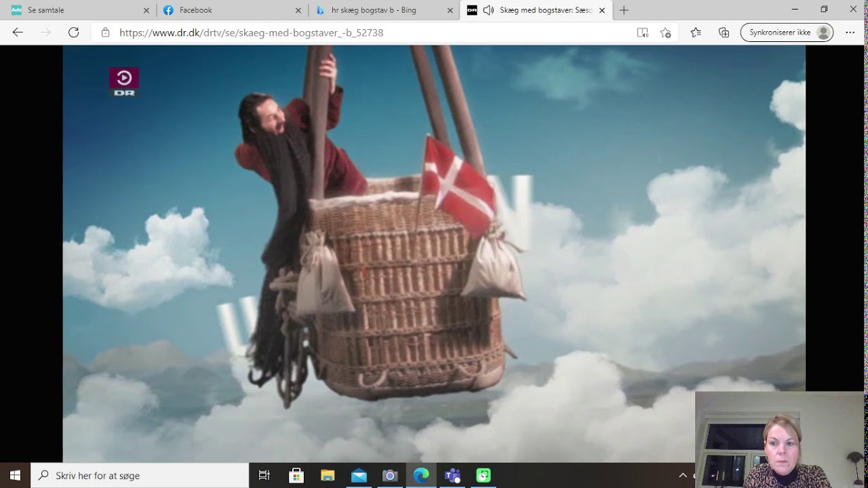Screen dimensions: 868x488
Task: Open the green app icon on the taskbar
Action: [484, 475]
